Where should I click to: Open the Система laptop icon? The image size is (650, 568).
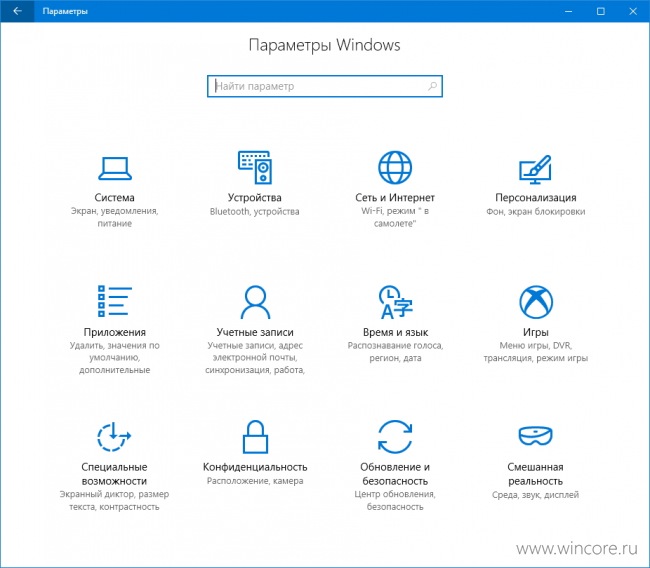point(115,168)
